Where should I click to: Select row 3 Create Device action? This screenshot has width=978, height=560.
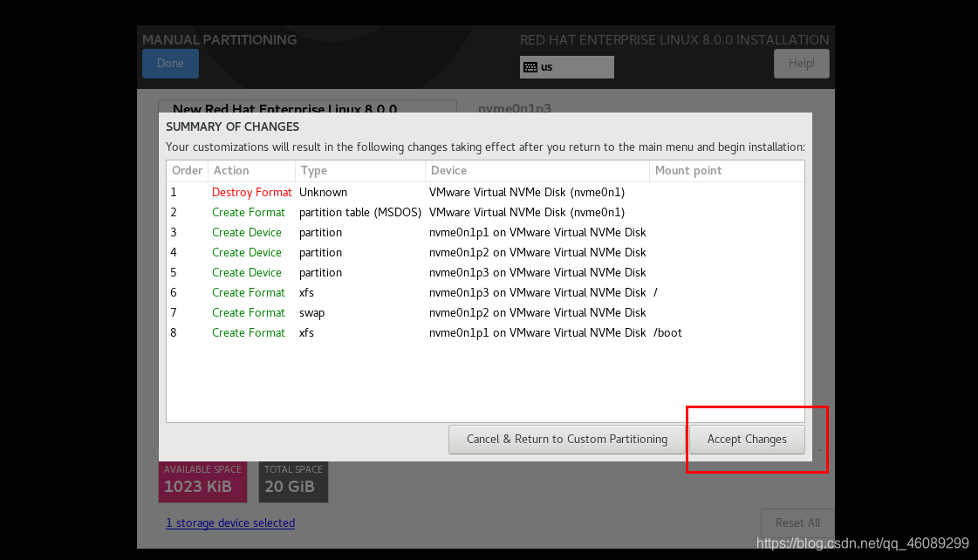click(x=246, y=232)
